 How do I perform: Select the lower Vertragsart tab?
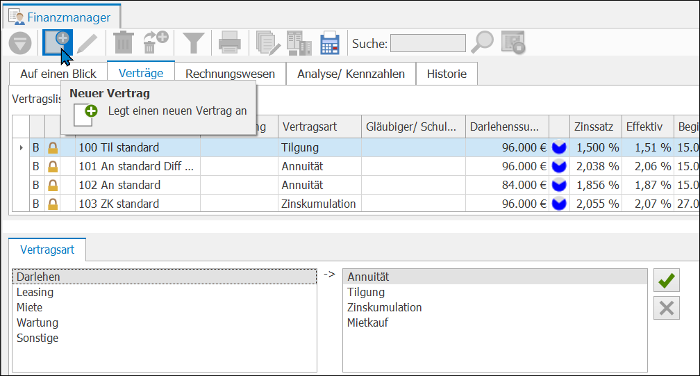click(x=47, y=250)
